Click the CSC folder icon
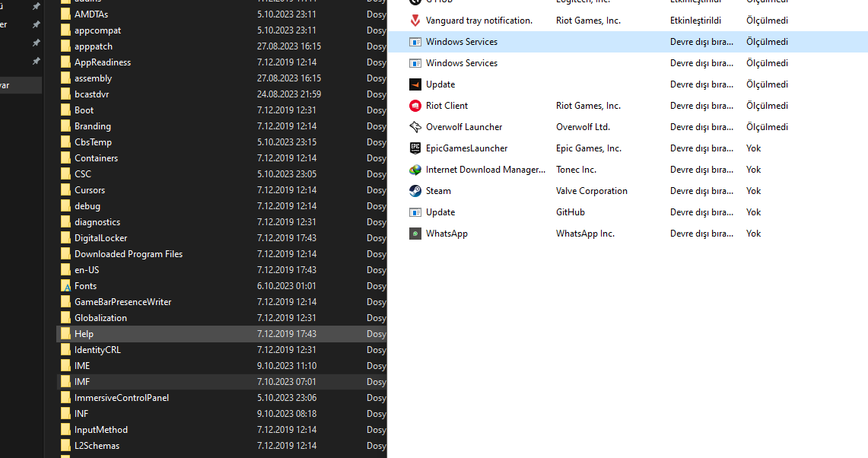Image resolution: width=868 pixels, height=458 pixels. tap(66, 174)
